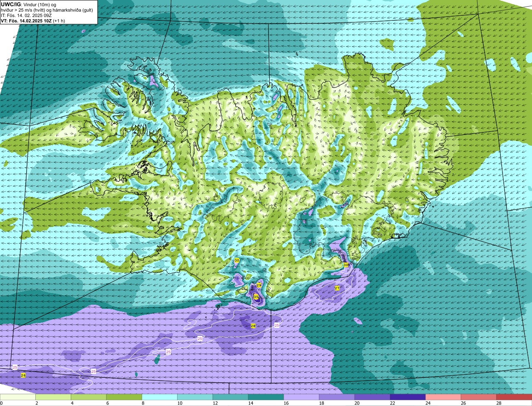Click the 6–8 m/s olive green legend swatch

pos(124,397)
